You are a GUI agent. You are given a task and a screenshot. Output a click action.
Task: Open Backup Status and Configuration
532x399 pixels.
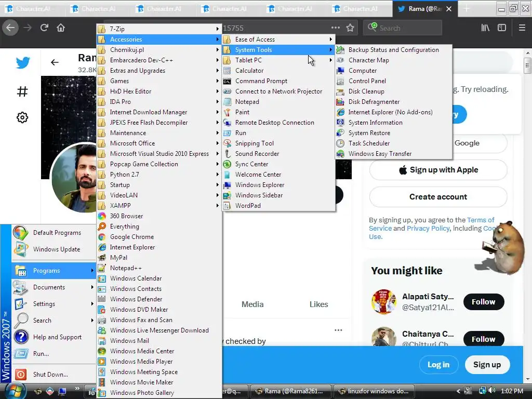coord(394,50)
